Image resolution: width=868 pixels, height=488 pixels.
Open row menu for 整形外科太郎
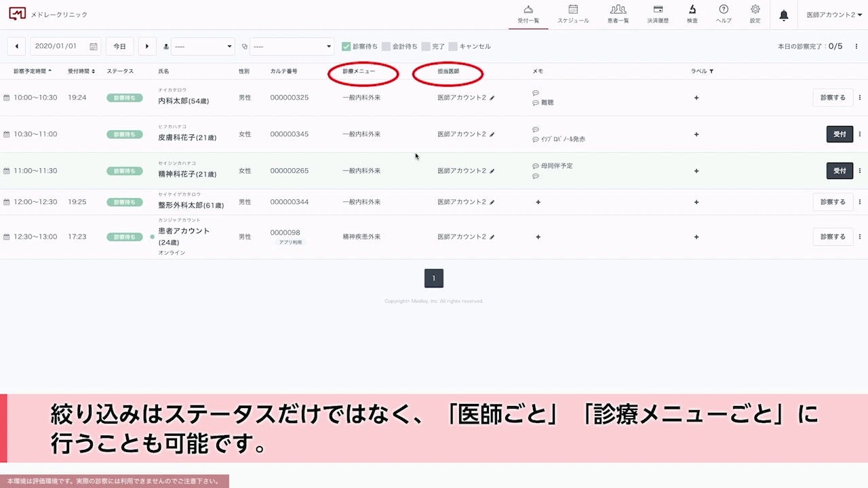(x=860, y=202)
